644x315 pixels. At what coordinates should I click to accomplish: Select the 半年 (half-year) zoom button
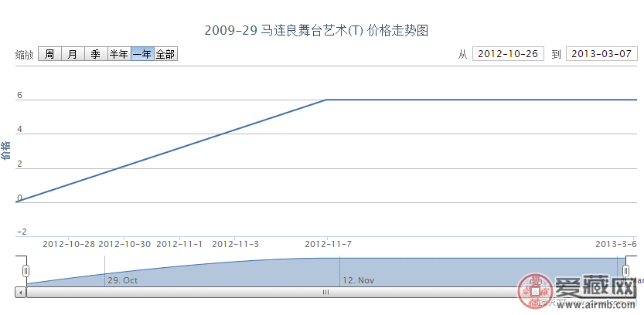(x=119, y=54)
